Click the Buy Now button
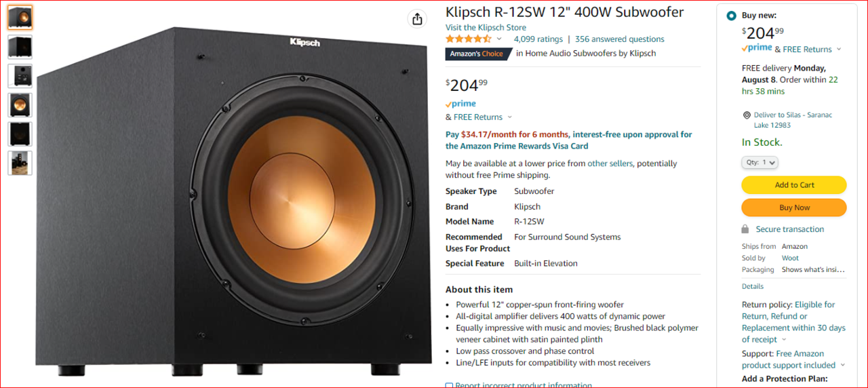Viewport: 868px width, 388px height. point(794,208)
